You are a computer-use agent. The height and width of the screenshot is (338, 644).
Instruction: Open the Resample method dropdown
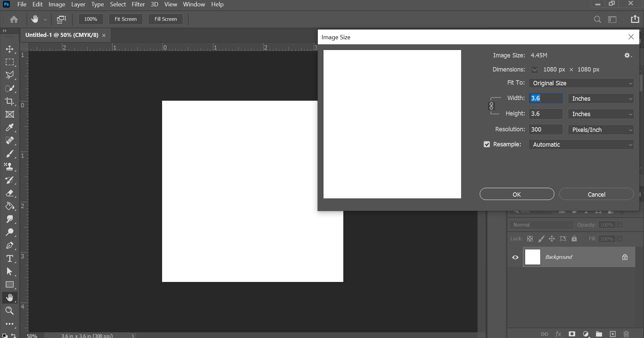[581, 145]
